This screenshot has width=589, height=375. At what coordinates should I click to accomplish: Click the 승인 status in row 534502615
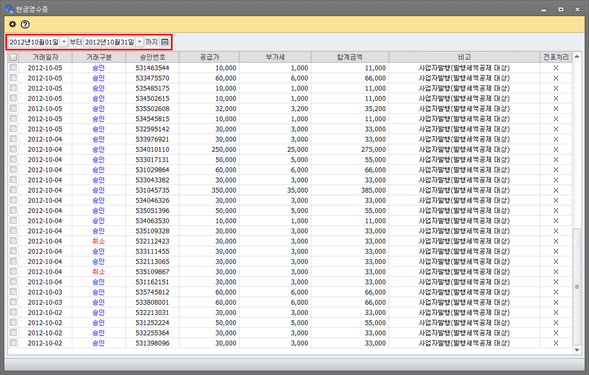coord(98,98)
